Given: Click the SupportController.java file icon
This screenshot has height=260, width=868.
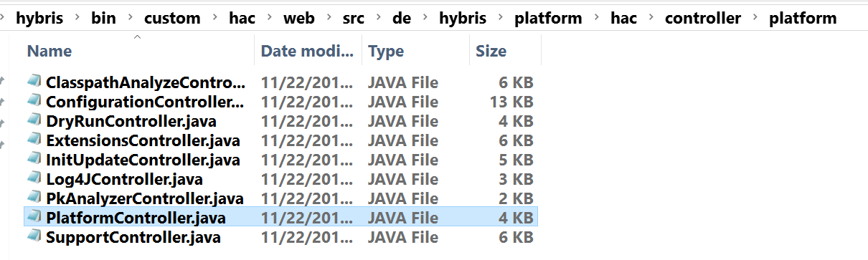Looking at the screenshot, I should 34,237.
